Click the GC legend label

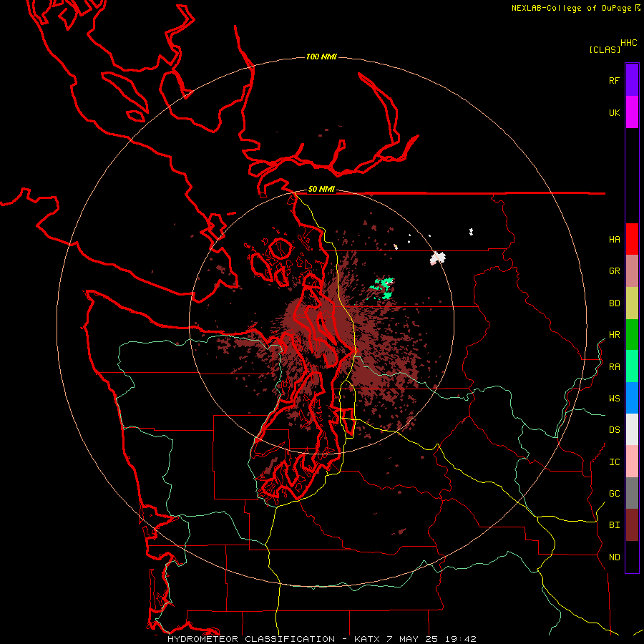click(x=614, y=493)
